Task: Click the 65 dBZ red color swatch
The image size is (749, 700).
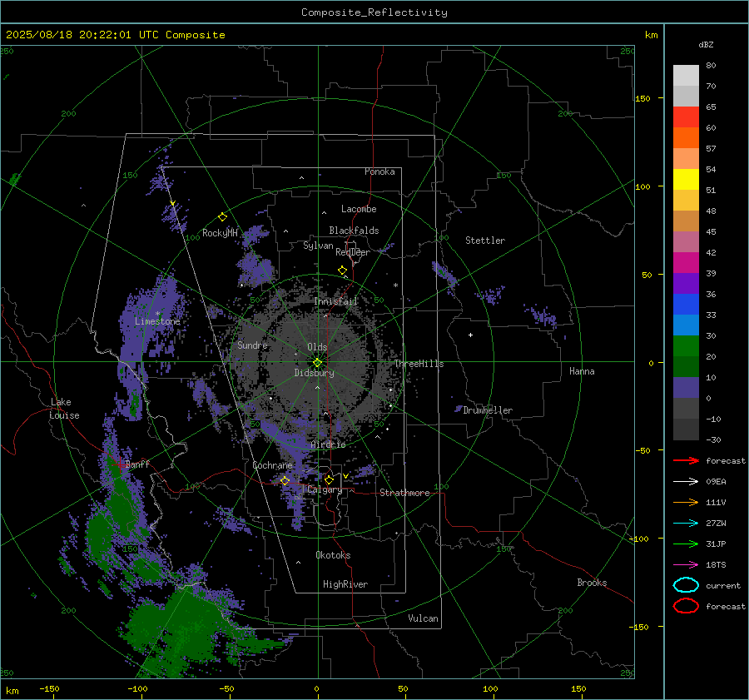Action: tap(686, 117)
